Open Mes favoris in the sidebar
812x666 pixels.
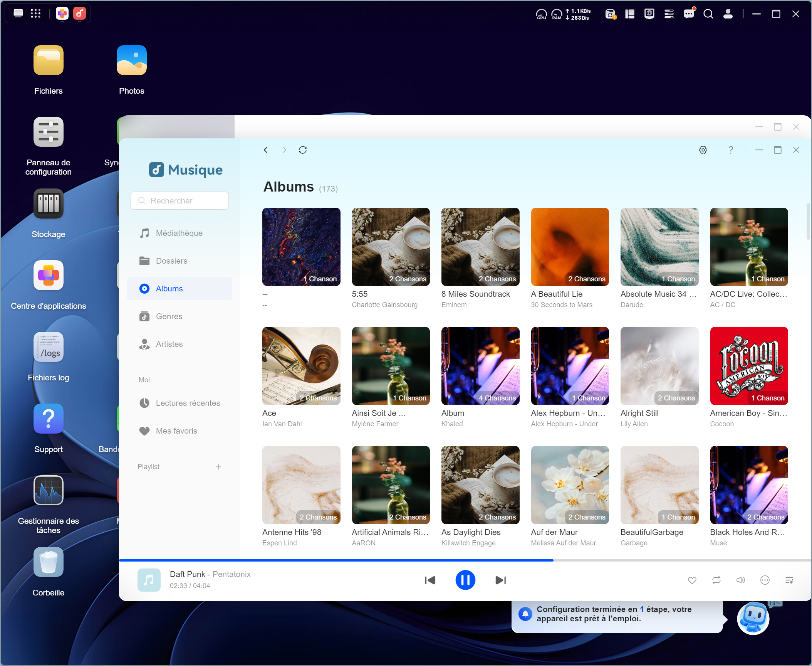tap(180, 431)
